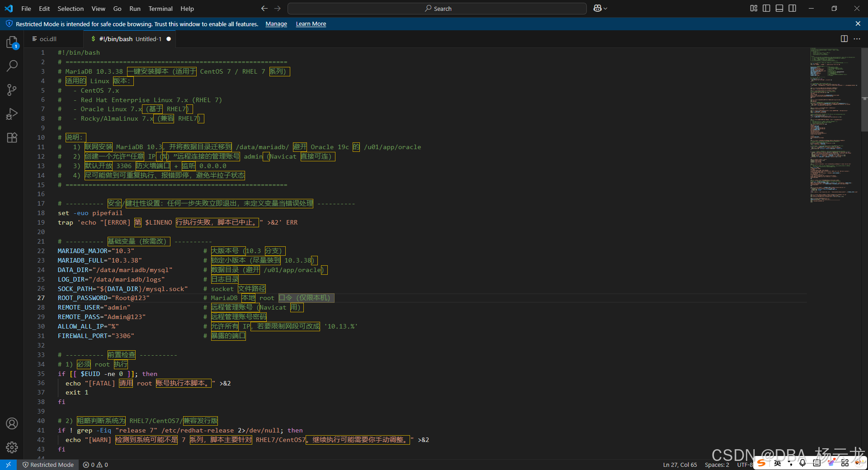Viewport: 868px width, 470px height.
Task: Open the remote window indicator
Action: pyautogui.click(x=8, y=465)
